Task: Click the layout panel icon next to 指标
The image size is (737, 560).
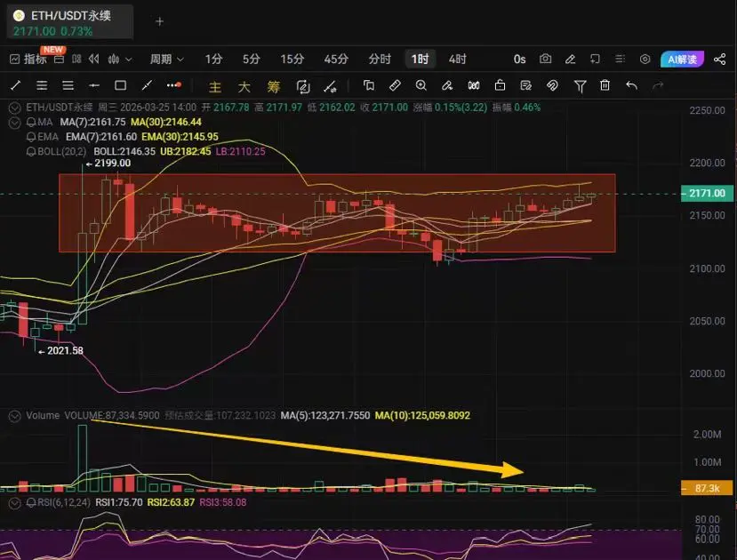Action: (x=60, y=60)
